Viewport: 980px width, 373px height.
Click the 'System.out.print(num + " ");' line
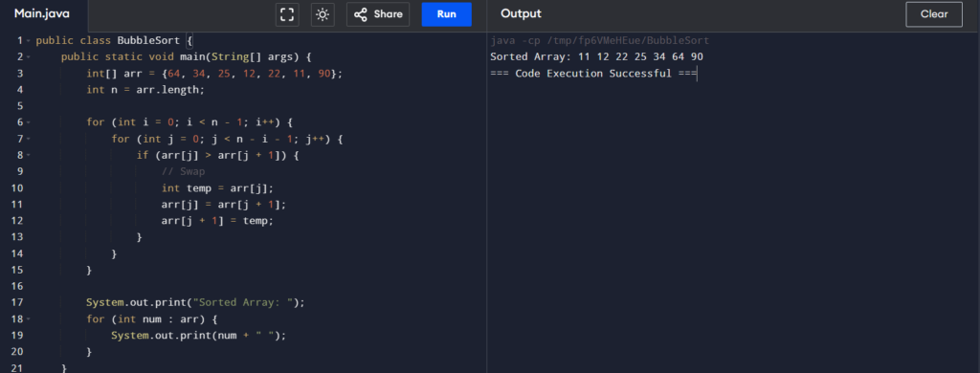[x=199, y=336]
